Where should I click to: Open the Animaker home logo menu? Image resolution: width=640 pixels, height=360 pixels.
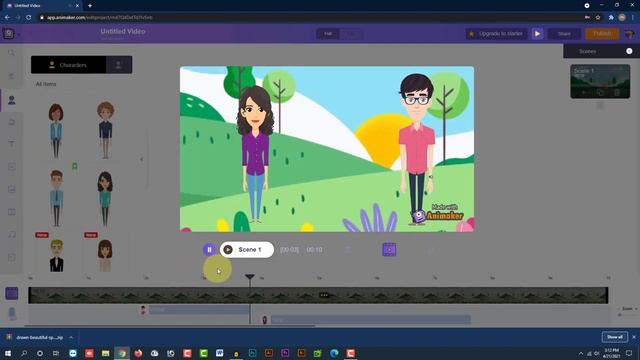(x=9, y=33)
